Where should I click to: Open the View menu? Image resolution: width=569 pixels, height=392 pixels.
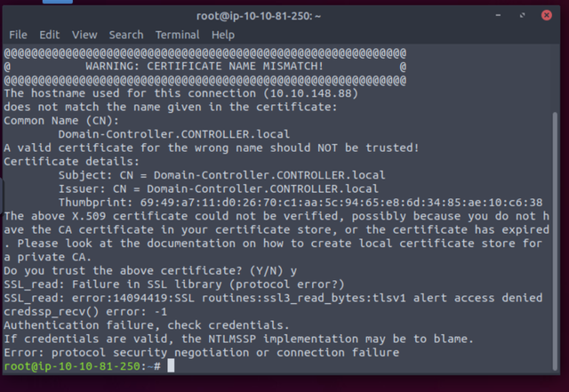pyautogui.click(x=84, y=35)
